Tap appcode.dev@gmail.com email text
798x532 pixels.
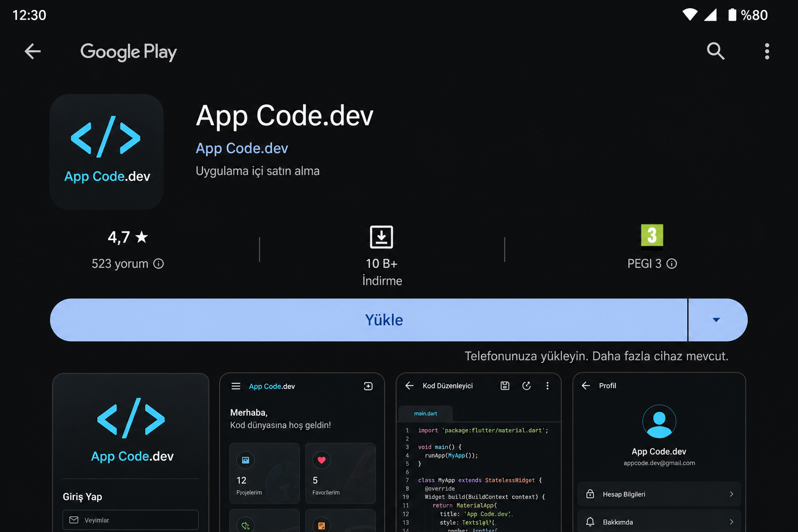point(659,463)
